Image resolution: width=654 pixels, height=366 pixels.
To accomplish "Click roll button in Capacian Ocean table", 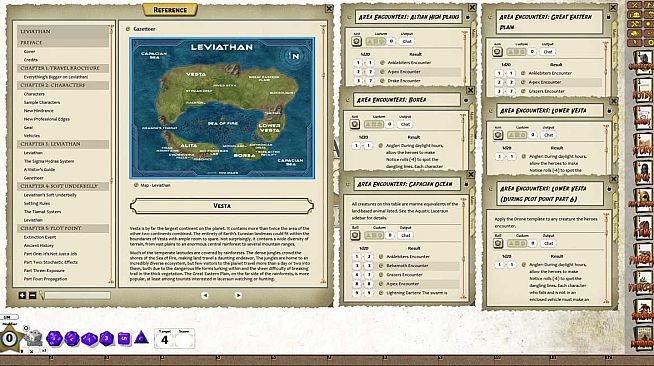I will 355,235.
